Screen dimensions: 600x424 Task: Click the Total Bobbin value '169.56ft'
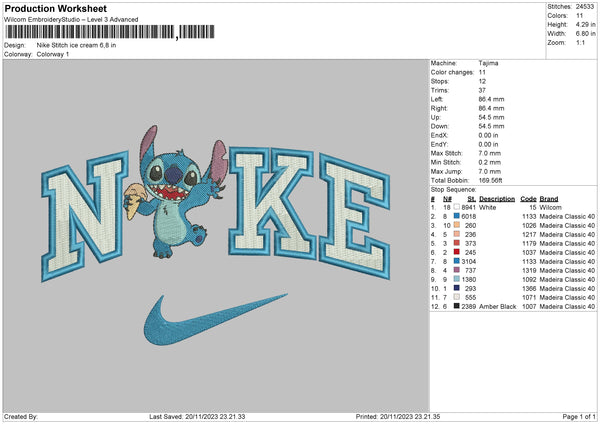pos(490,180)
